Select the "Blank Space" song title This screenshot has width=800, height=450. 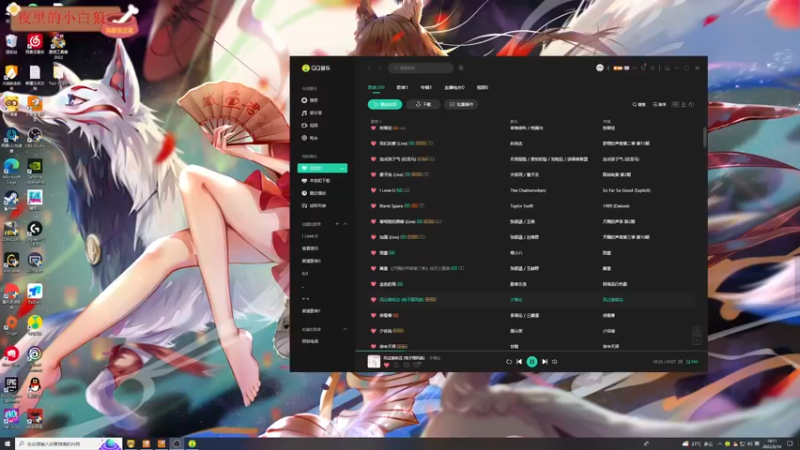tap(391, 206)
